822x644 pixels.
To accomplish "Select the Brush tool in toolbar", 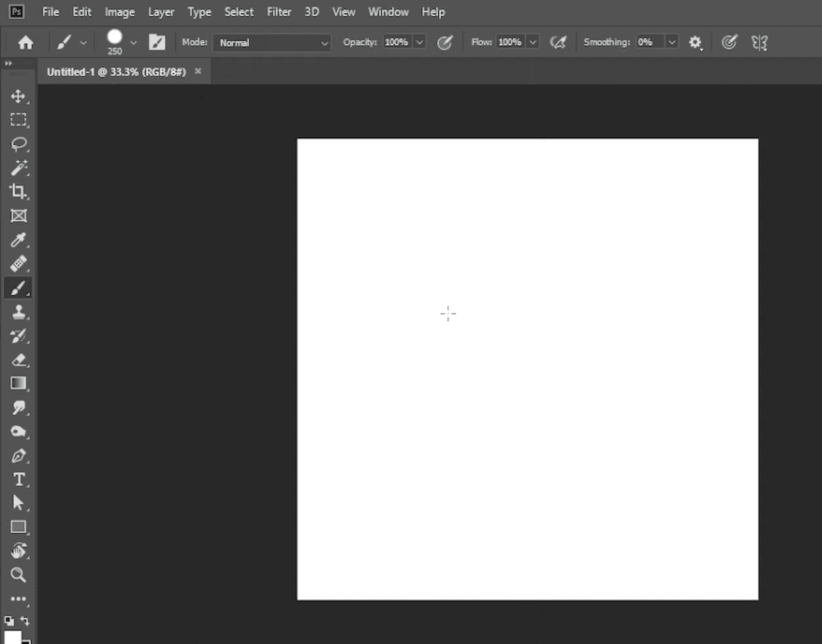I will (x=18, y=288).
